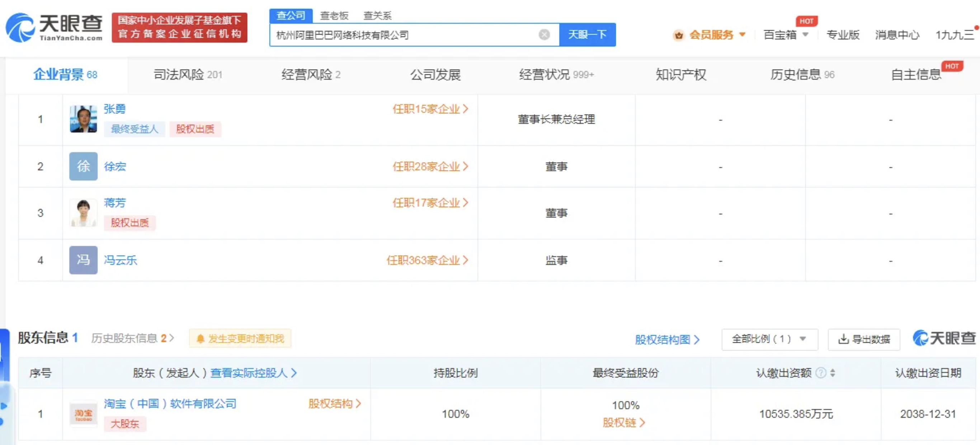This screenshot has width=980, height=445.
Task: Click the 股权出质 tag under 张勇
Action: 195,129
